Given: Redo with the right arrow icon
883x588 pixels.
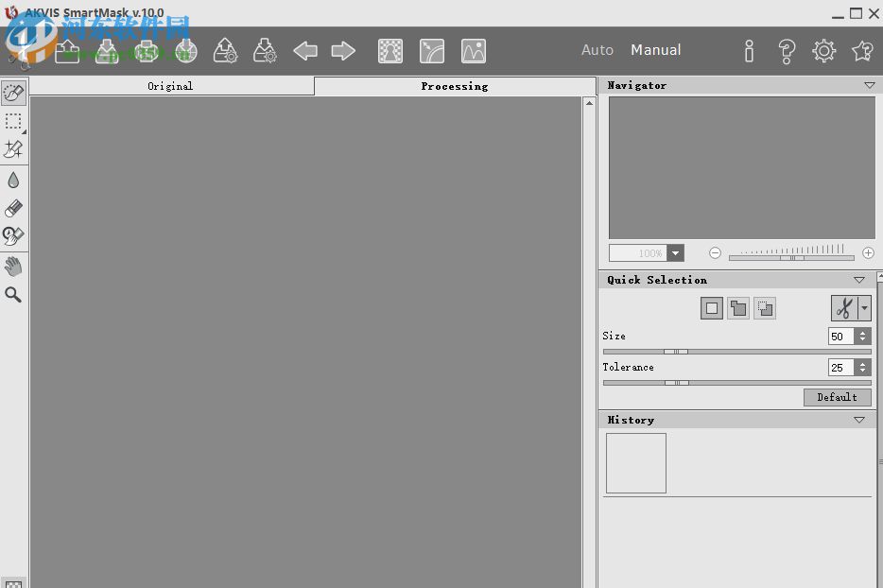Looking at the screenshot, I should coord(343,51).
